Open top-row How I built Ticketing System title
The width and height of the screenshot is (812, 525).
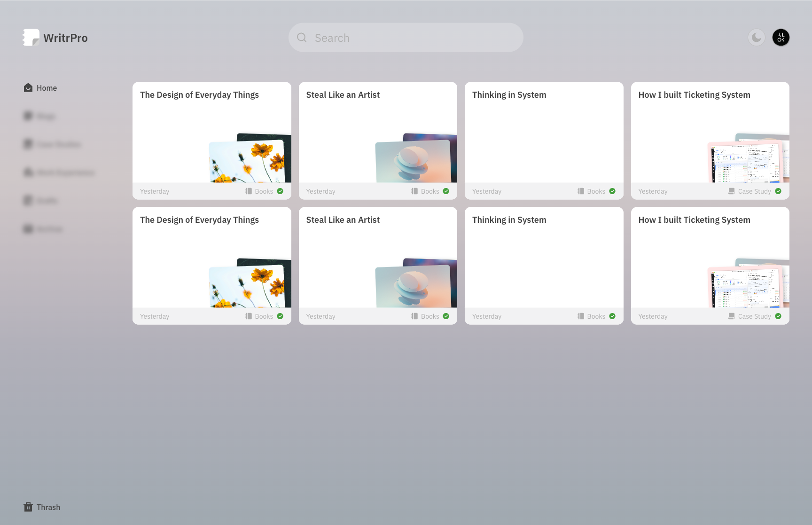click(695, 95)
